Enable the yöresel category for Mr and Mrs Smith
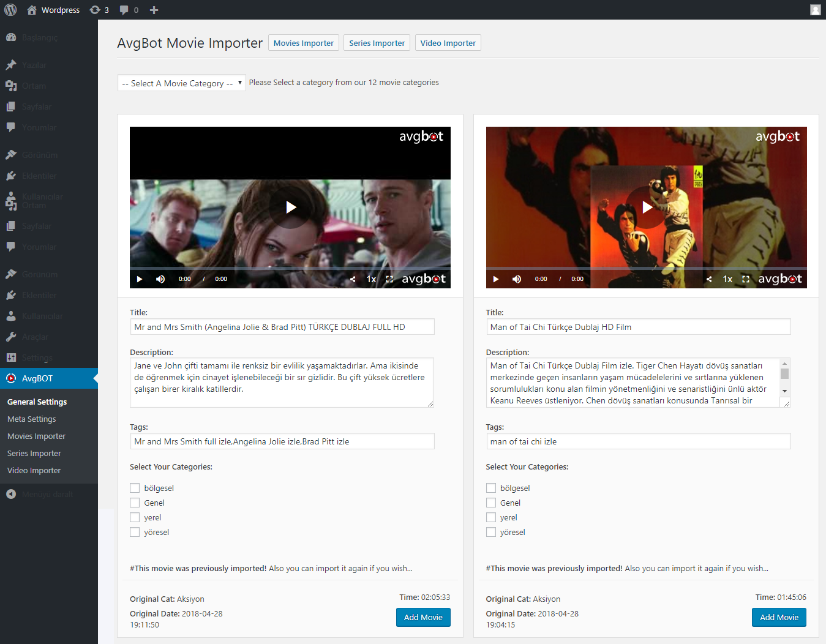 click(x=135, y=532)
